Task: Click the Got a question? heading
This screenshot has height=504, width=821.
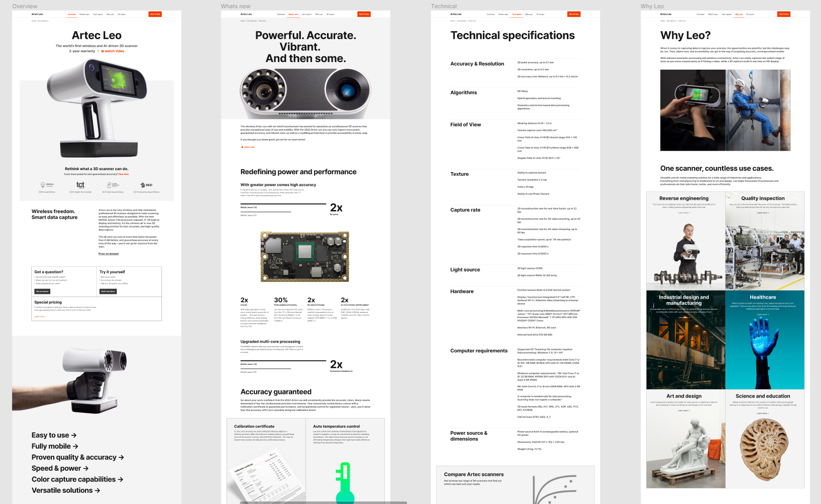Action: pos(49,272)
